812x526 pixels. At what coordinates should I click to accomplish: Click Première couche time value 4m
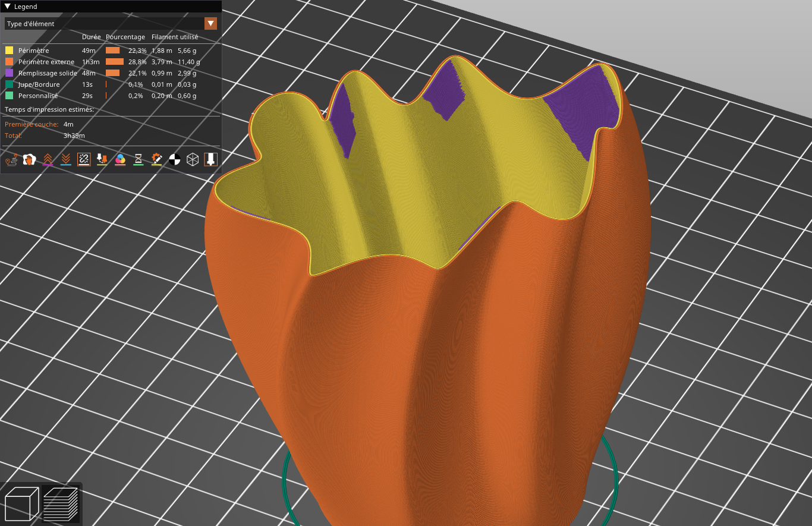pyautogui.click(x=68, y=124)
